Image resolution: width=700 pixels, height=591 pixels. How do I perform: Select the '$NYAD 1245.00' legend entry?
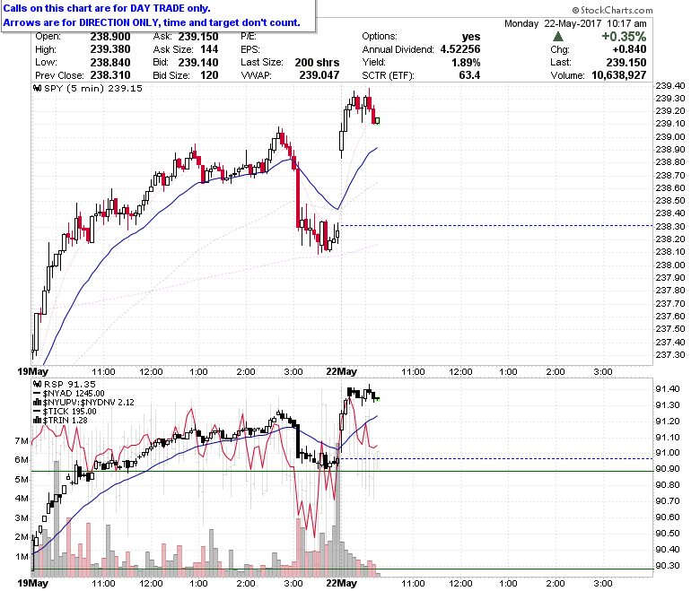click(74, 394)
